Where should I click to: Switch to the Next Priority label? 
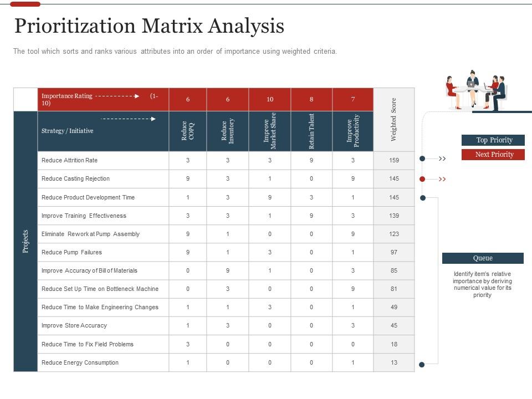[493, 155]
